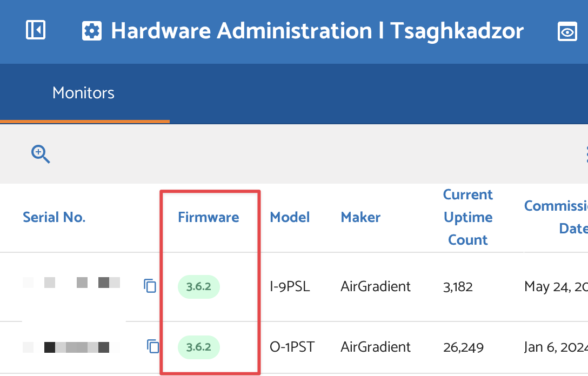Select AirGradient maker in the first row
The image size is (588, 376).
(376, 286)
